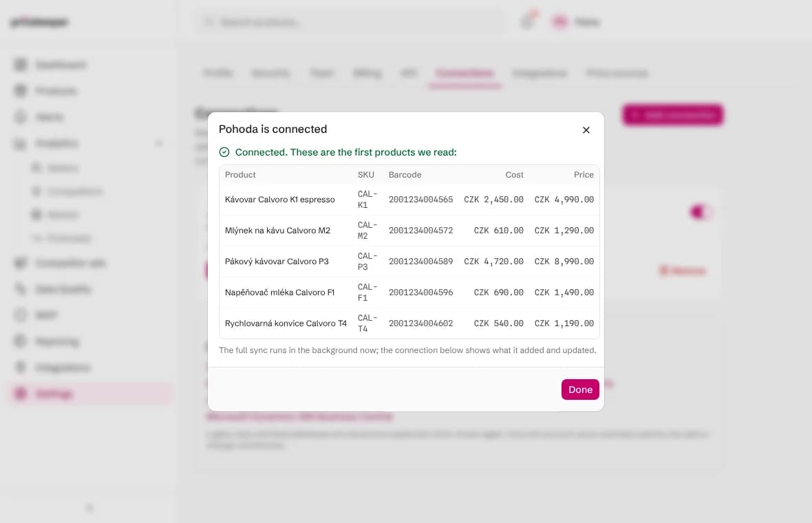The image size is (812, 523).
Task: Close the Pohoda is connected dialog
Action: (x=586, y=130)
